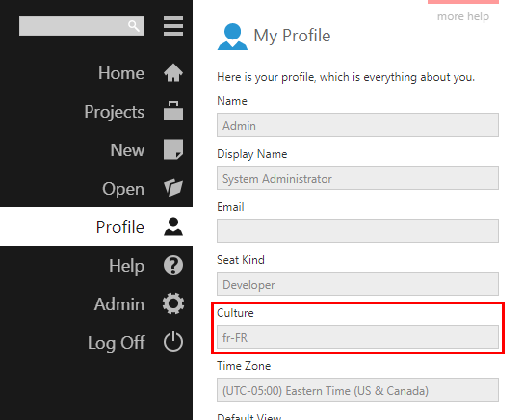Open the Time Zone Eastern Time field
Viewport: 523px width, 420px height.
click(357, 389)
